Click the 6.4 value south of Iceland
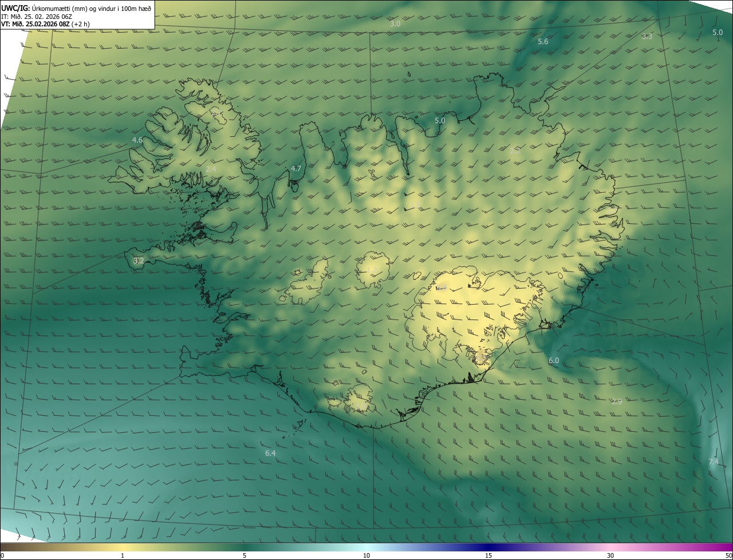Screen dimensions: 733x560 [x=270, y=453]
